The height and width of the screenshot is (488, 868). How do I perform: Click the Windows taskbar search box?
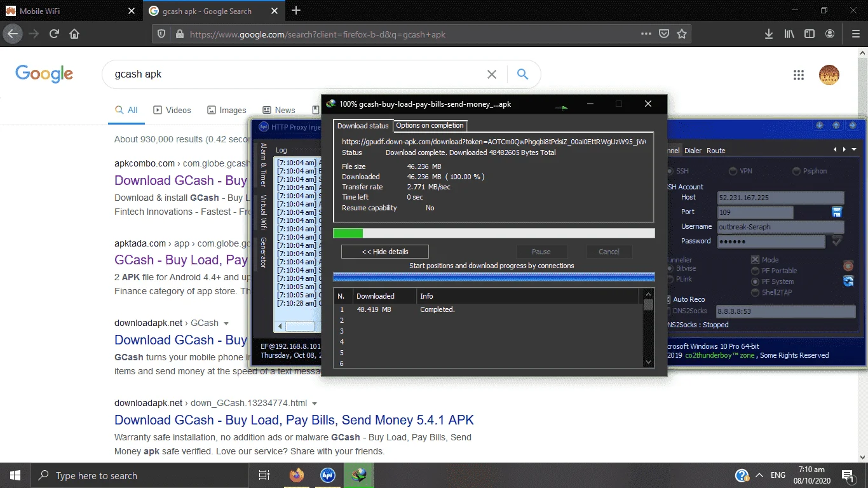[x=140, y=475]
